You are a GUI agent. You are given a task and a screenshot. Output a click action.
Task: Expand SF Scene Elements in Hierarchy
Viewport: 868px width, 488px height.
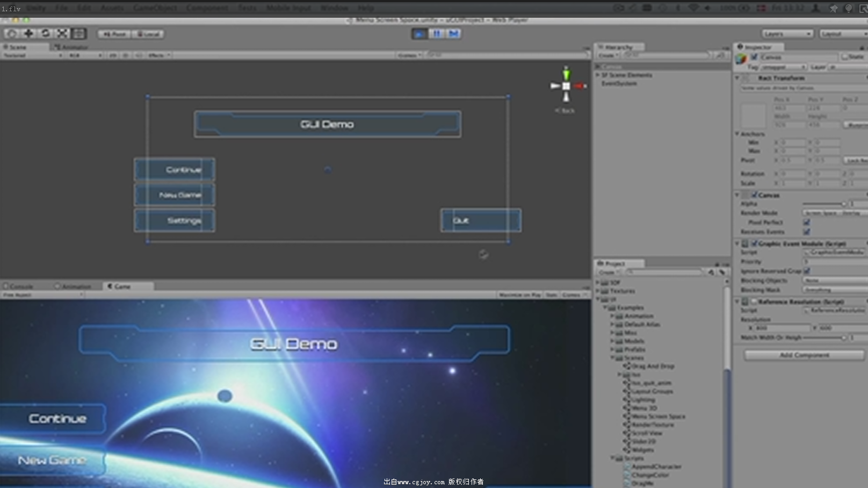coord(597,75)
